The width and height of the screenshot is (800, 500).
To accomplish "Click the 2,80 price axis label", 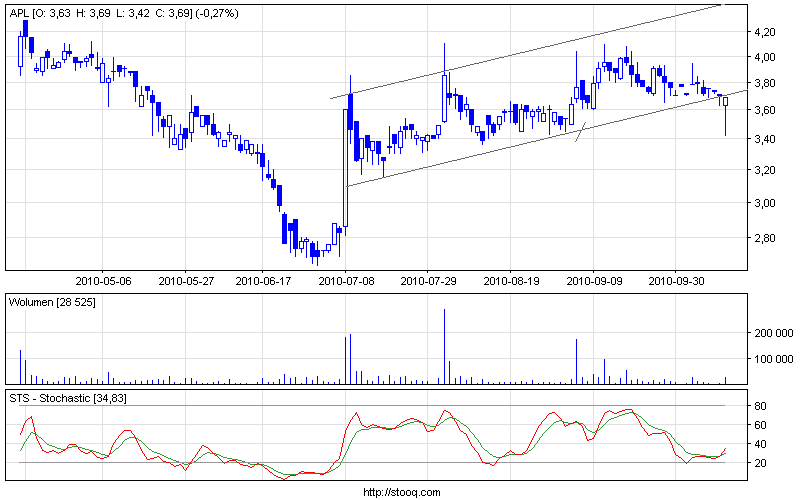I will click(765, 238).
